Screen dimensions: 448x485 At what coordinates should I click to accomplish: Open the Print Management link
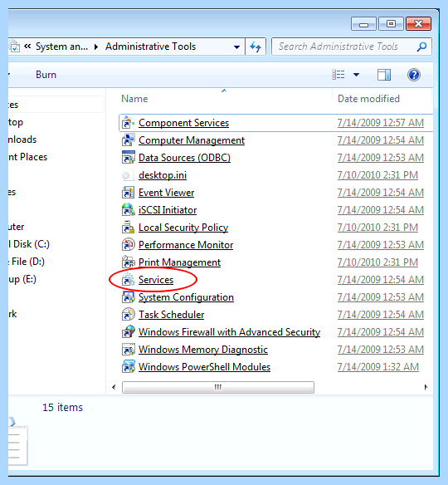(179, 262)
